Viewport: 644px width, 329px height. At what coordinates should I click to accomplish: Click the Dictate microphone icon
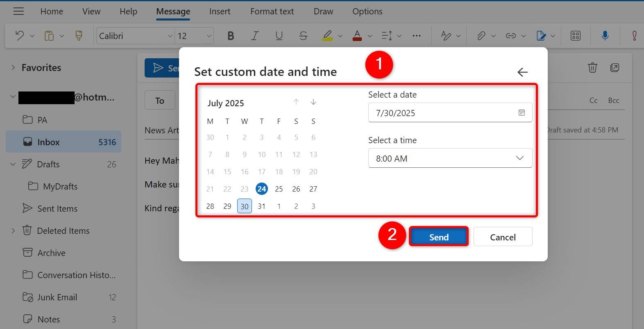[x=605, y=36]
